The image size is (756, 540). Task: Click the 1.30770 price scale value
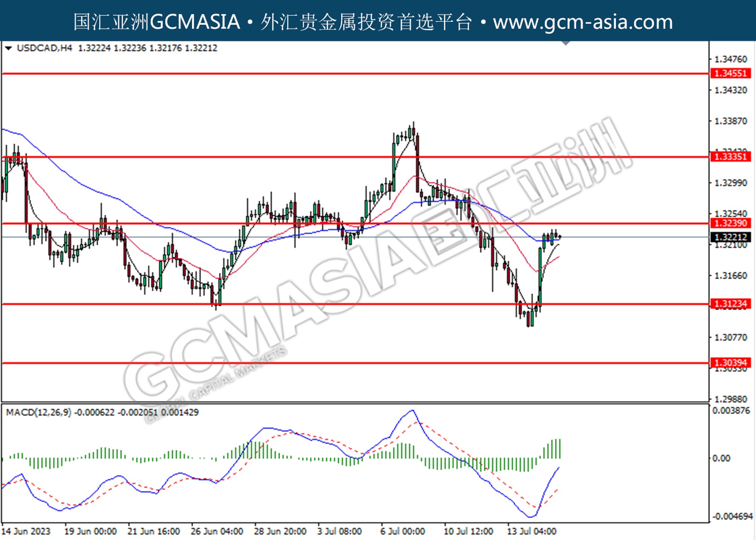click(x=730, y=337)
